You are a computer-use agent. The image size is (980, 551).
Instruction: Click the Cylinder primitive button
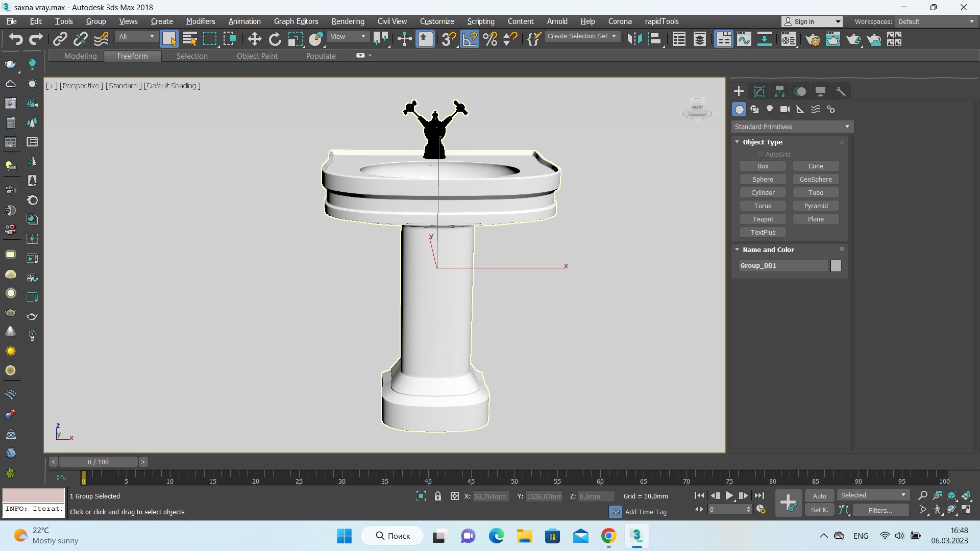pos(763,192)
